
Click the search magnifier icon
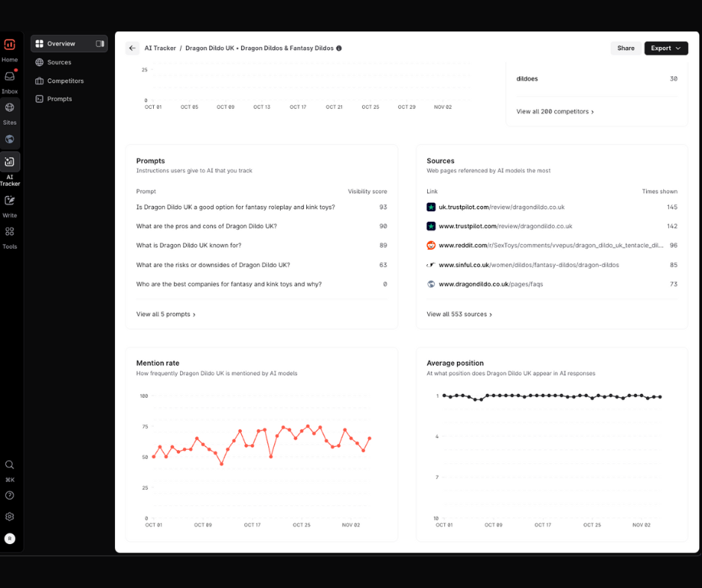[10, 464]
